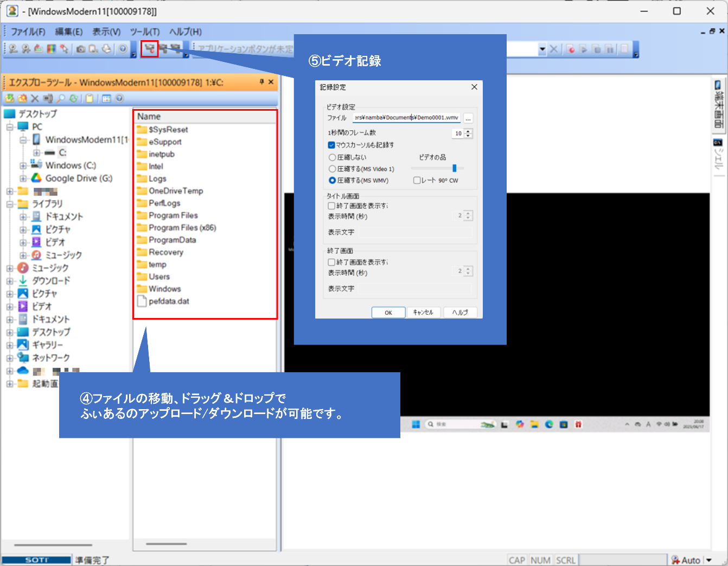Switch to the シェル side tab
This screenshot has width=728, height=566.
[x=718, y=155]
